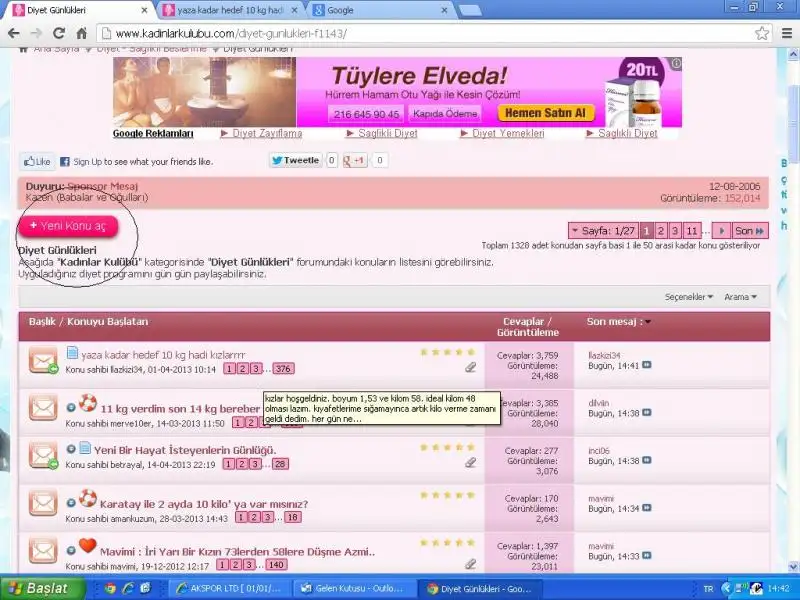The image size is (800, 600).
Task: Click the Başlat start button
Action: 42,588
